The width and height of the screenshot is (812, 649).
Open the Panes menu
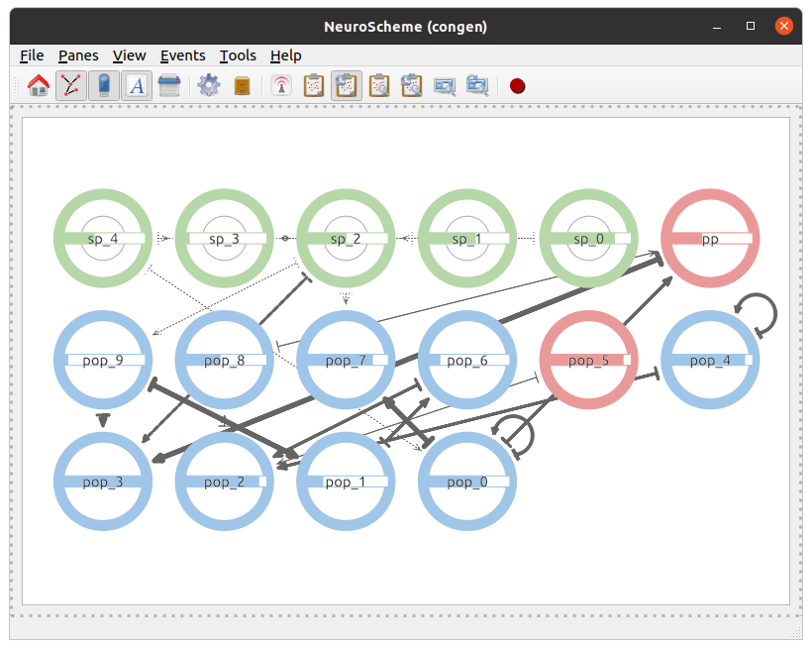click(x=77, y=55)
